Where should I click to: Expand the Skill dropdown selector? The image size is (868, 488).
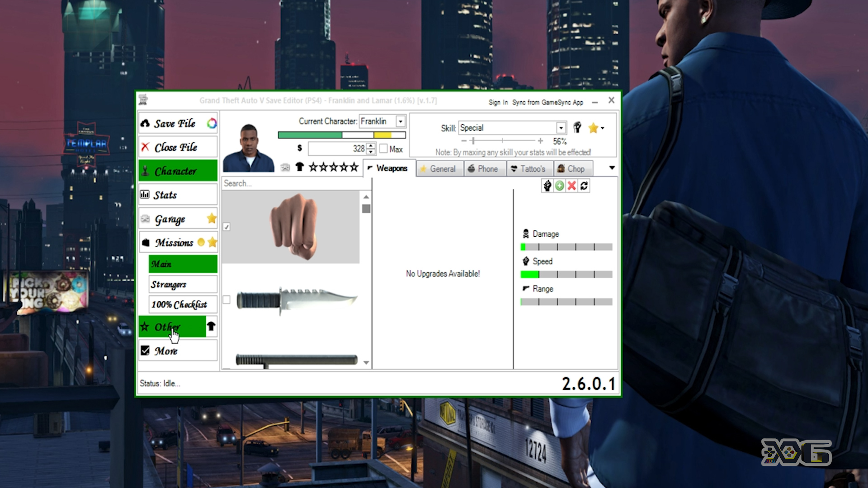coord(559,127)
